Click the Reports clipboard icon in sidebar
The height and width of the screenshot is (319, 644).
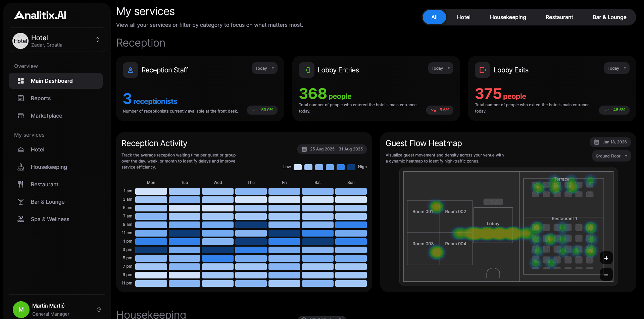[21, 98]
